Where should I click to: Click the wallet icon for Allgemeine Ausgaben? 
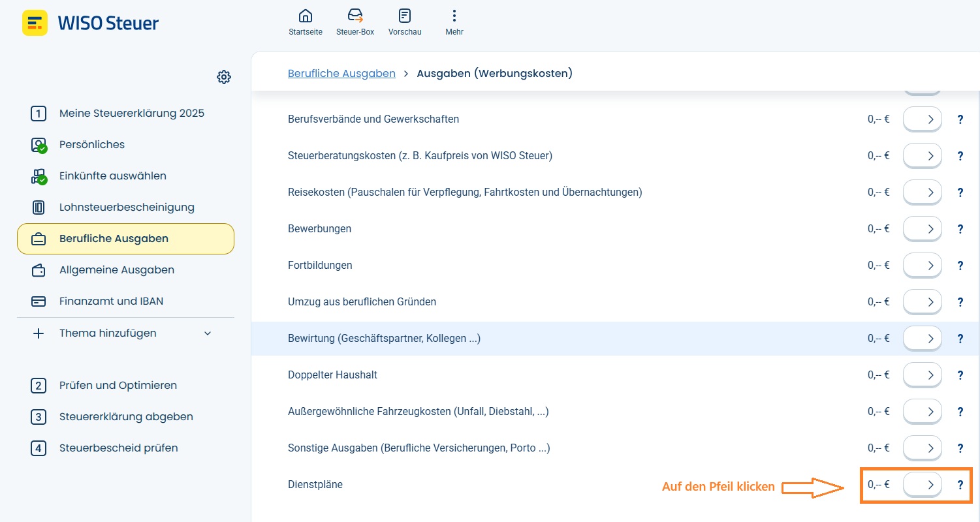tap(39, 270)
